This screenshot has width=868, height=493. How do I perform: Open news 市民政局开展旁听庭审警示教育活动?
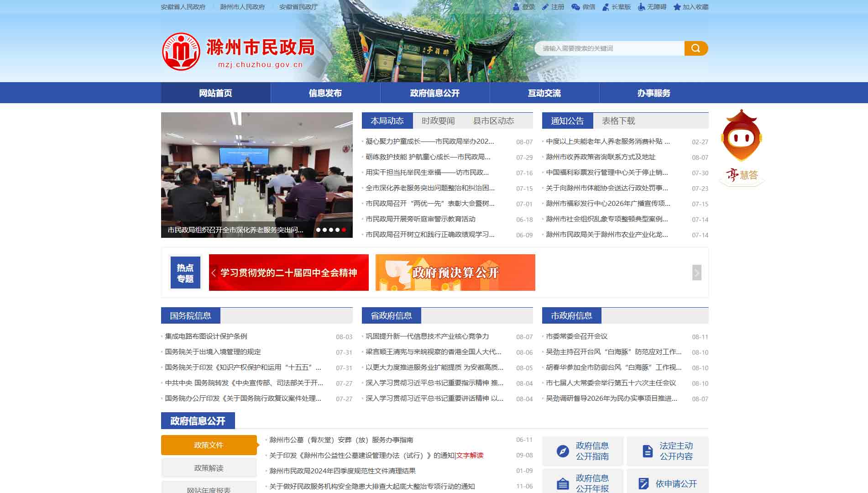coord(420,219)
